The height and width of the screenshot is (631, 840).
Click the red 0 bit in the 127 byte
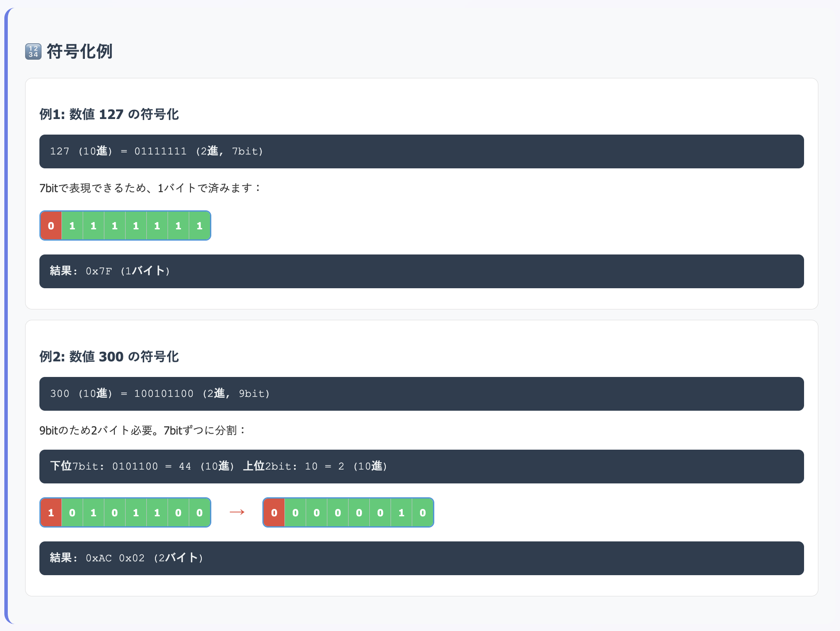click(x=51, y=226)
